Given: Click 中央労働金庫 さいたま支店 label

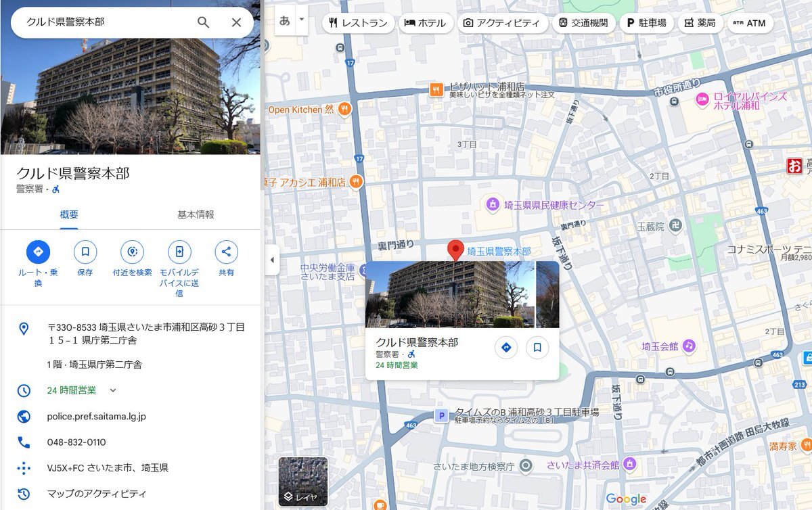Looking at the screenshot, I should [x=328, y=272].
